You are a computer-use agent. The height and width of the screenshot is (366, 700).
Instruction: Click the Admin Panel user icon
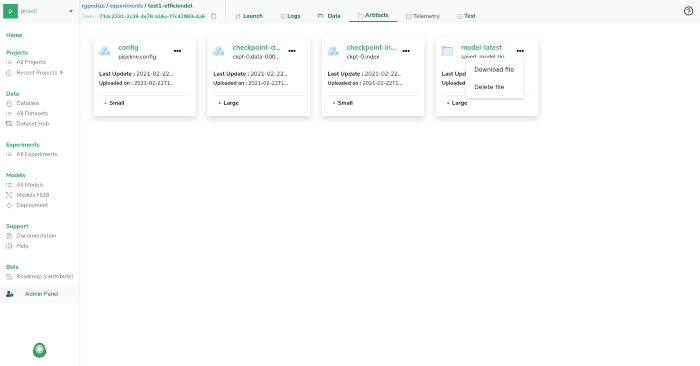coord(9,294)
